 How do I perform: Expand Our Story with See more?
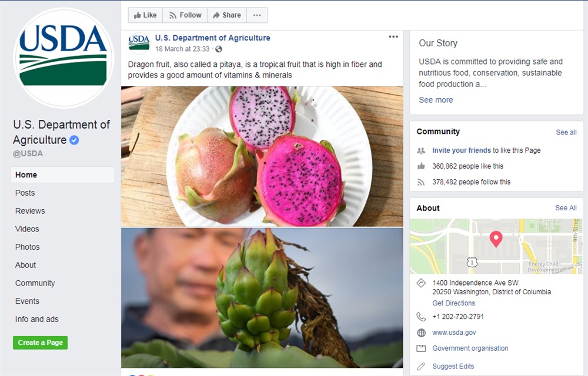coord(436,100)
